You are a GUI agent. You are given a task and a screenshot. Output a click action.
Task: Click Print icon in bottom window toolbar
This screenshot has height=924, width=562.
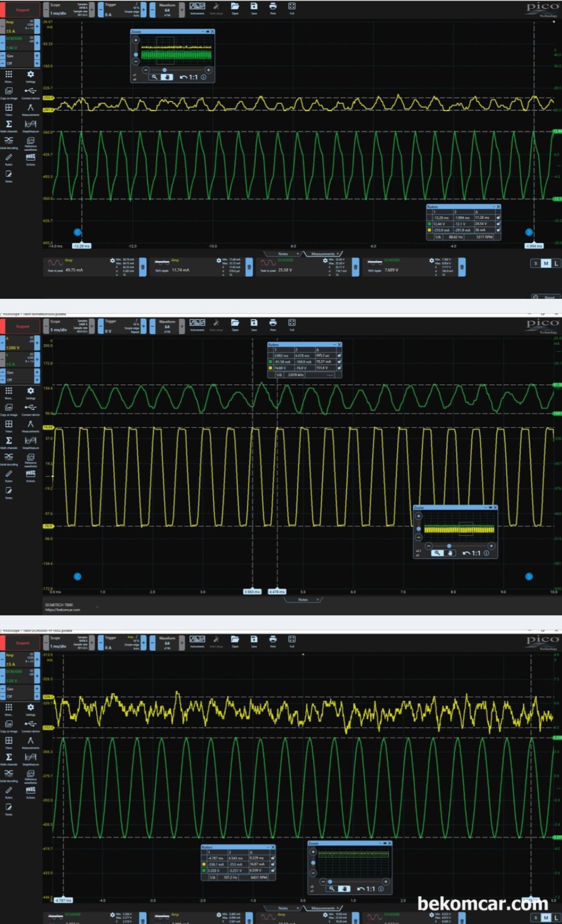click(x=273, y=639)
